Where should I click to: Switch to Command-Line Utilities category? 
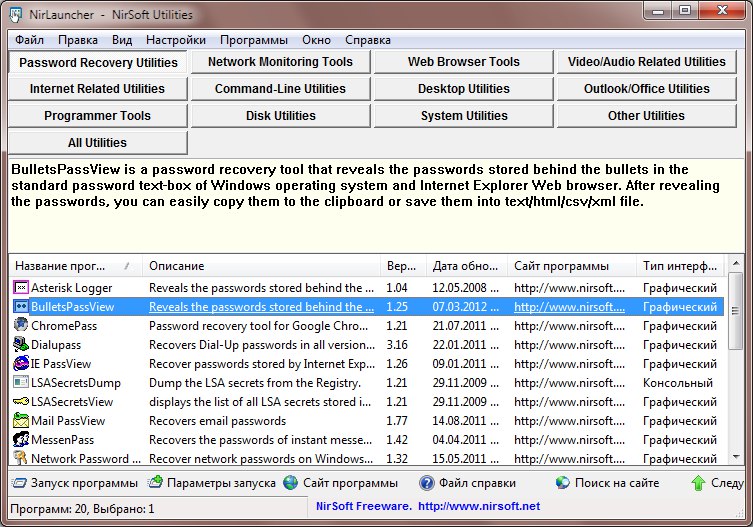point(280,89)
